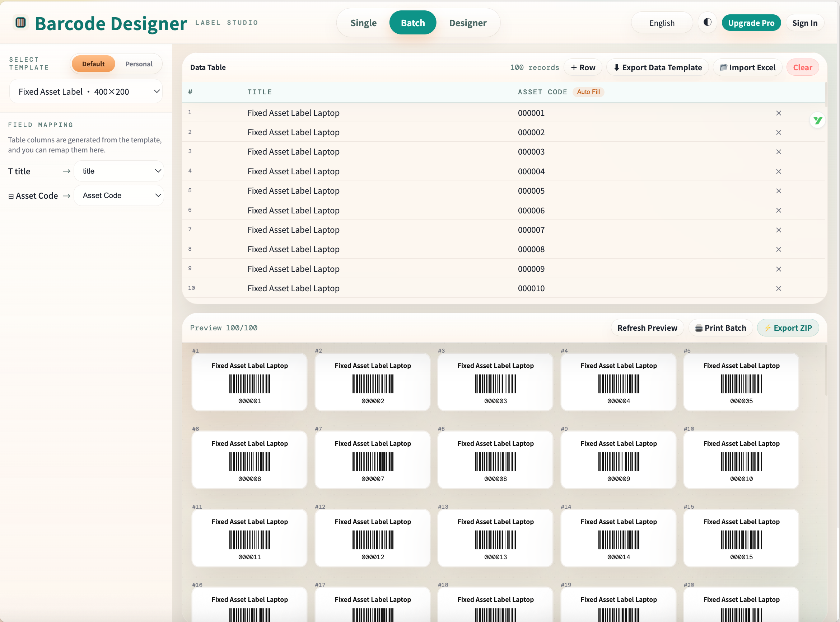Viewport: 840px width, 622px height.
Task: Click the Barcode Designer logo icon
Action: coord(20,22)
